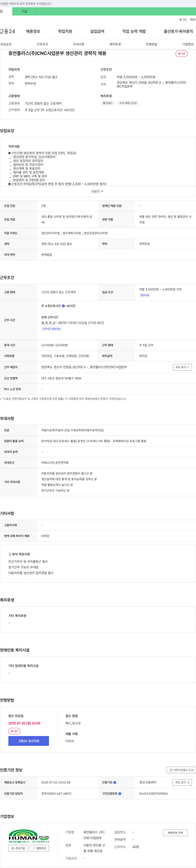Click the 협의가능 wage badge
Image resolution: width=196 pixels, height=868 pixels.
(x=145, y=295)
